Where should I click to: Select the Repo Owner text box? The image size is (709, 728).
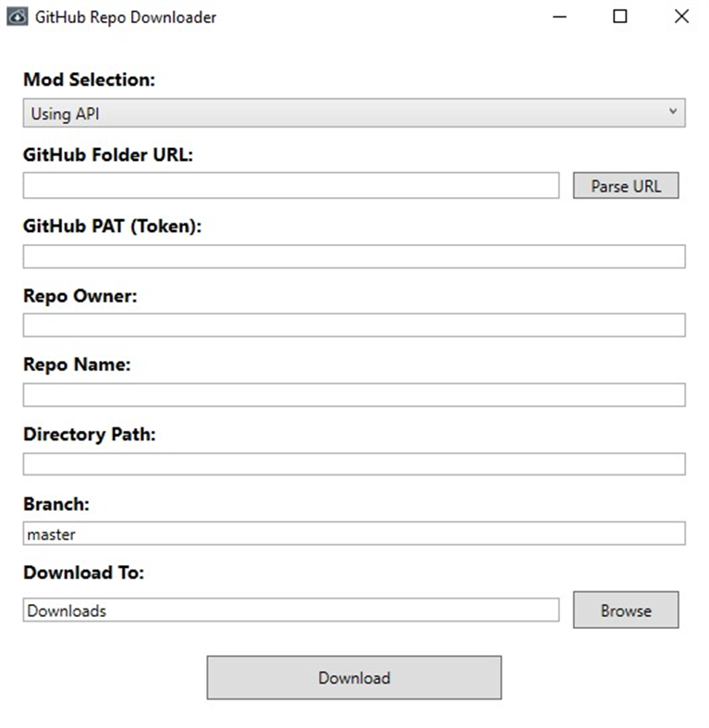pos(353,326)
